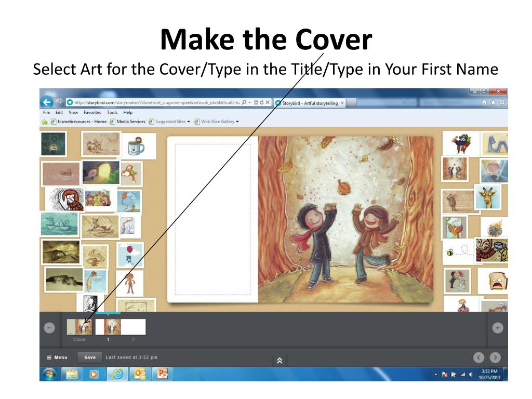
Task: Open the browser Home icon
Action: pyautogui.click(x=484, y=102)
